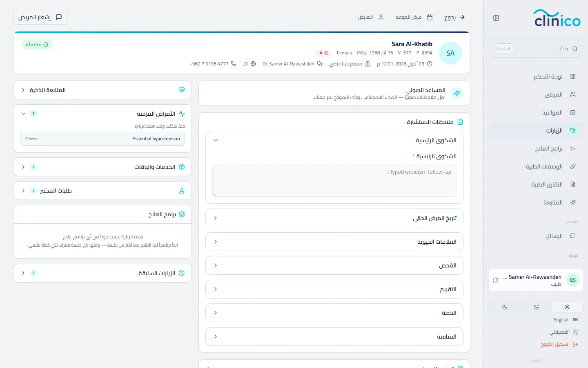Collapse the الأمراض المزمنة panel
The width and height of the screenshot is (588, 368).
102,114
